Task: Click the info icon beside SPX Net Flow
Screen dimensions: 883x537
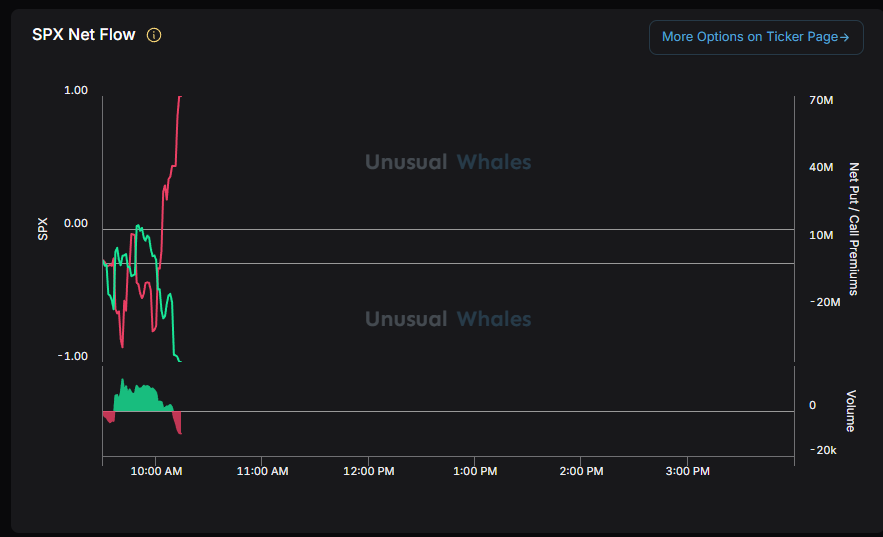Action: coord(154,35)
